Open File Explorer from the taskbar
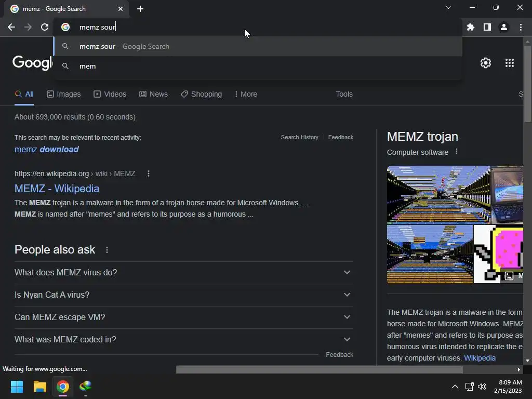This screenshot has width=532, height=399. click(x=39, y=387)
